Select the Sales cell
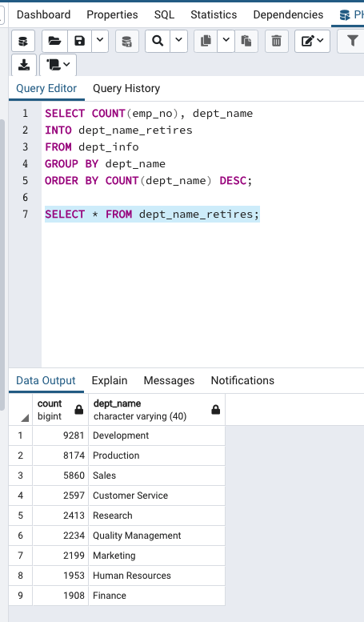This screenshot has width=364, height=622. (157, 476)
